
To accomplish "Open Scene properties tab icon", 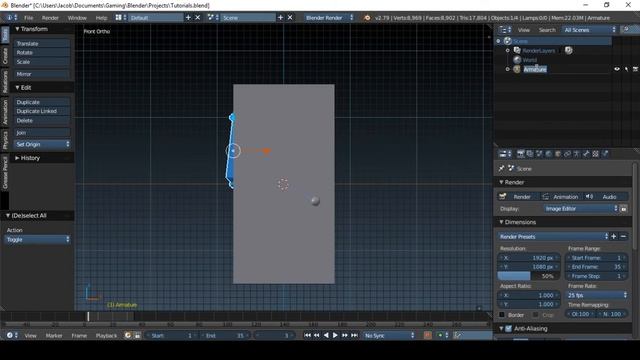I will (x=539, y=154).
